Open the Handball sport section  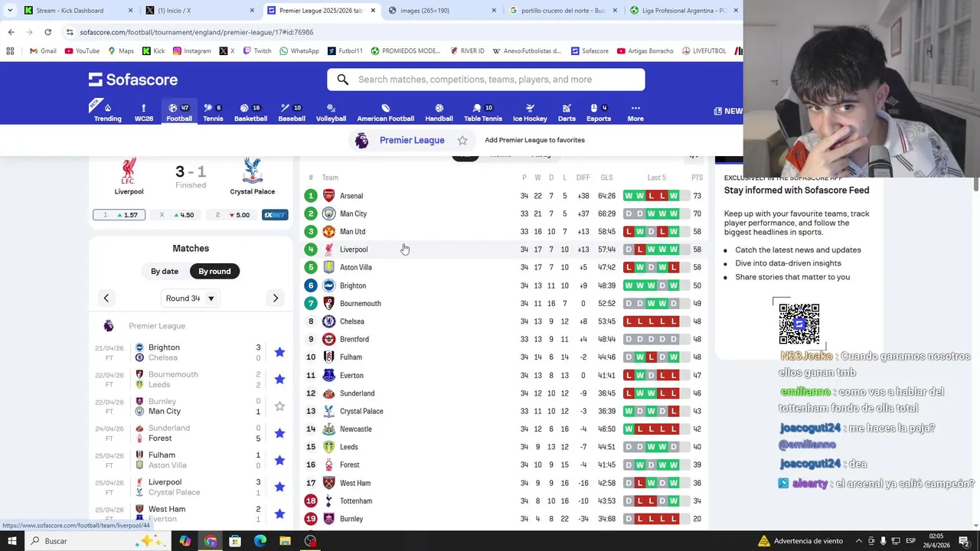click(439, 112)
